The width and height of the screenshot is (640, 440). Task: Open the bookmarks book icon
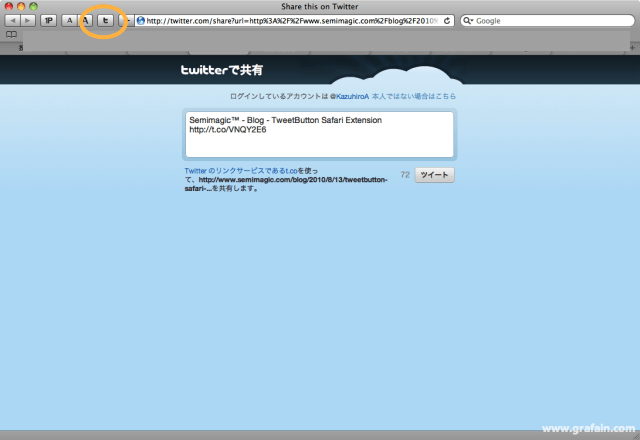coord(11,35)
